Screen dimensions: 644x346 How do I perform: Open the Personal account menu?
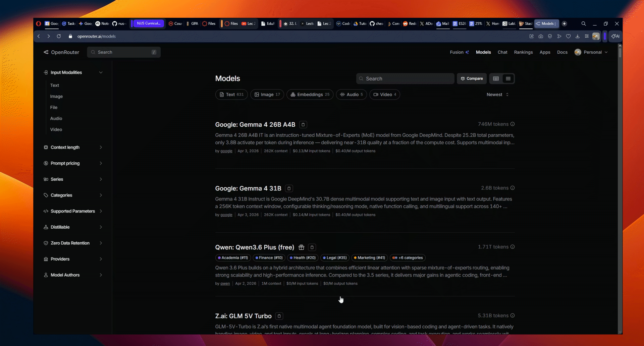click(x=592, y=52)
